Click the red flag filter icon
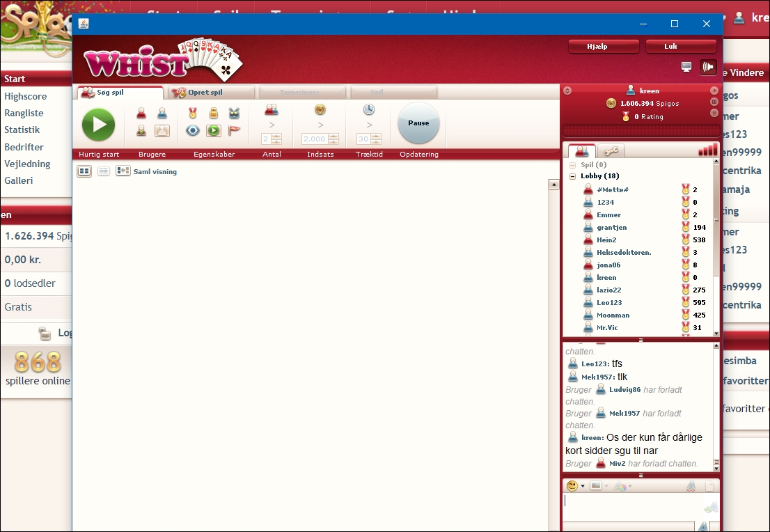The image size is (770, 532). [x=234, y=130]
